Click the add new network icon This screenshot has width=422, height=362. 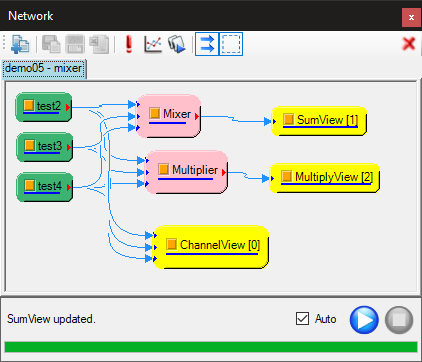coord(20,44)
